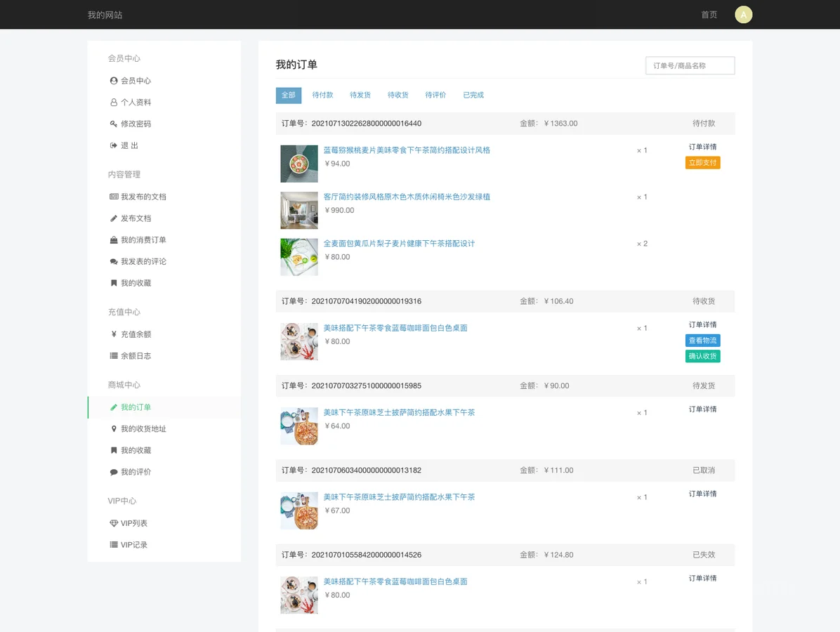Viewport: 840px width, 632px height.
Task: Click the yen icon beside 充值余额
Action: [114, 334]
